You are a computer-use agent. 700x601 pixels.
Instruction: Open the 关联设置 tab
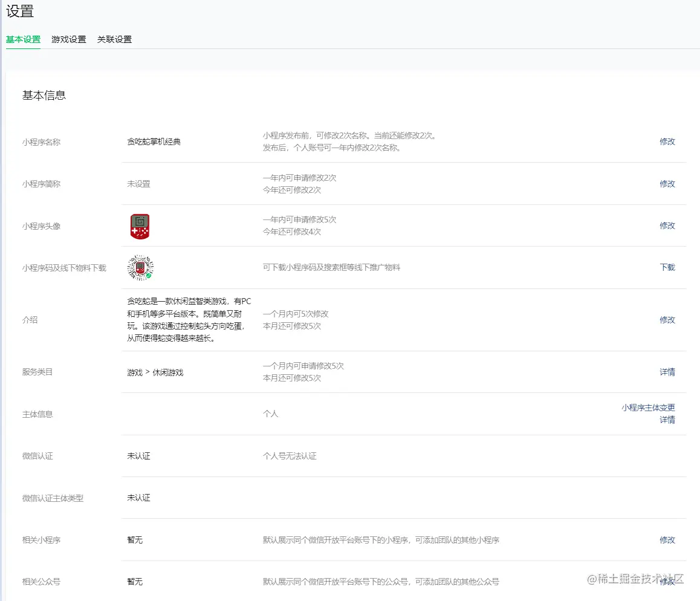coord(115,39)
